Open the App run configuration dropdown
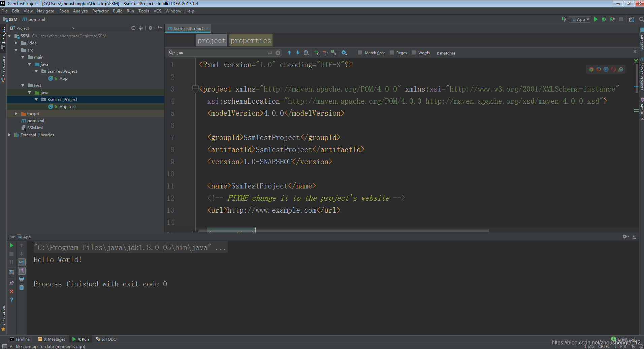This screenshot has width=644, height=349. tap(580, 19)
